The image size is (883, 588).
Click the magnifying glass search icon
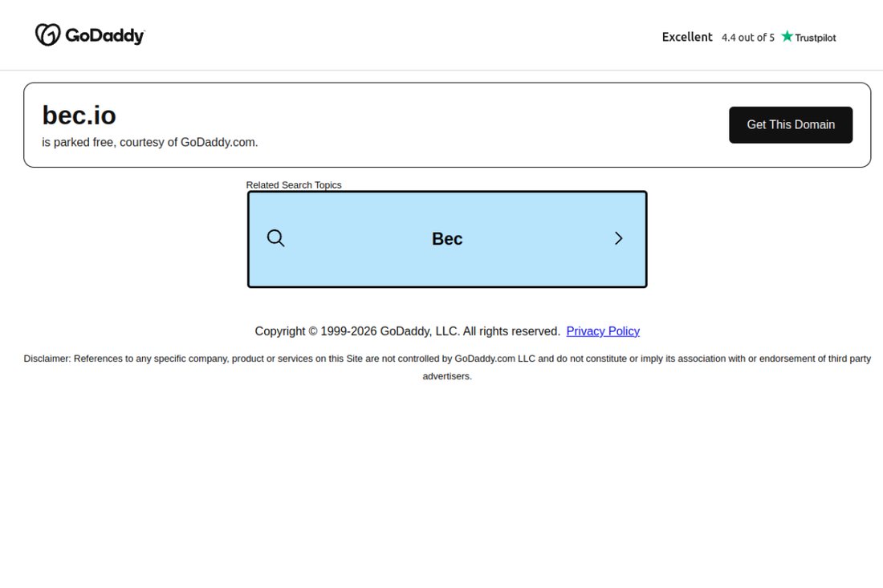pos(275,238)
